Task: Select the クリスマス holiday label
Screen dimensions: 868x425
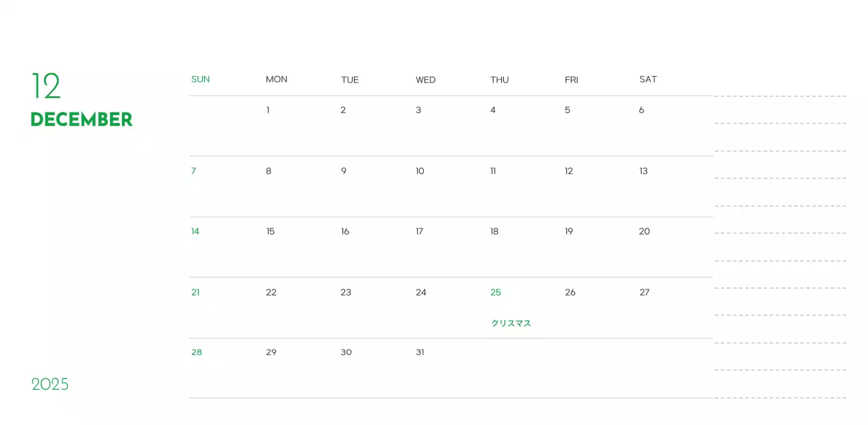Action: (511, 323)
